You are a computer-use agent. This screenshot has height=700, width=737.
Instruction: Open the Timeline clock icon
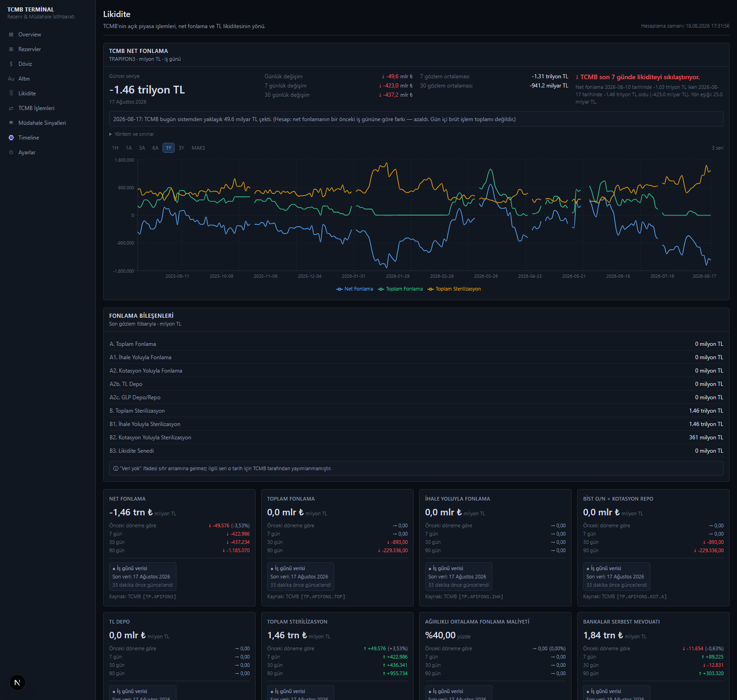[x=11, y=138]
